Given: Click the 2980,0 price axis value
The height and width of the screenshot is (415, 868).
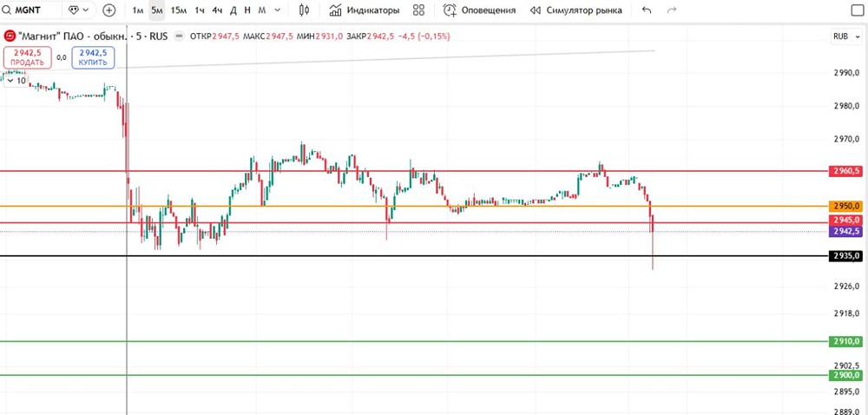Looking at the screenshot, I should click(x=847, y=106).
